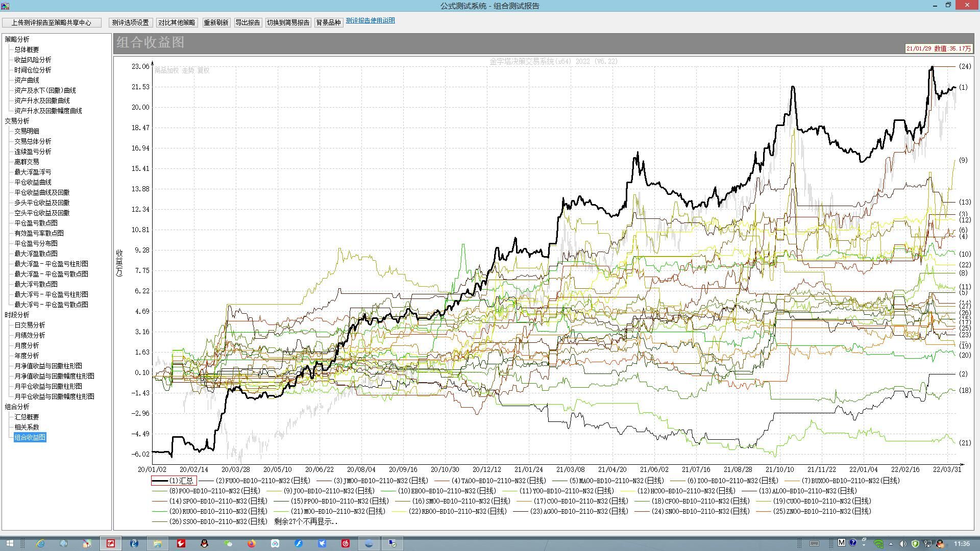Viewport: 980px width, 551px height.
Task: Open 资产曲线 chart
Action: click(x=27, y=80)
